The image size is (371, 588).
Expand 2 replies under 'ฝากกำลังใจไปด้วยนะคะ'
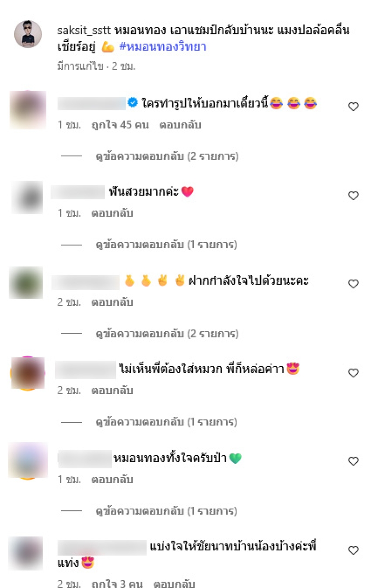[167, 334]
